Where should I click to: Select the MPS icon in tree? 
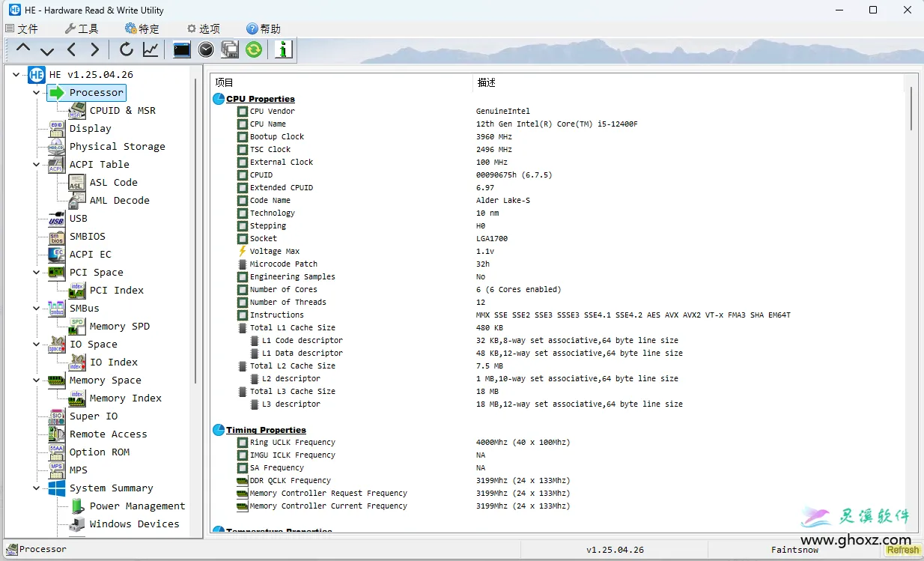[x=57, y=470]
